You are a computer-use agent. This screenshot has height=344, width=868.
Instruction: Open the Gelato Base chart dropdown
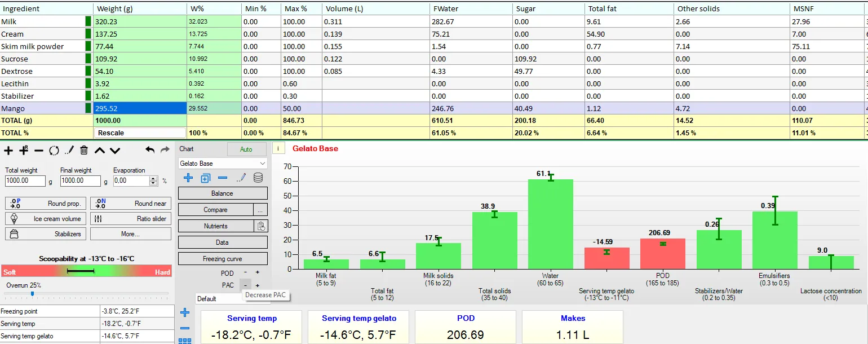[x=223, y=164]
